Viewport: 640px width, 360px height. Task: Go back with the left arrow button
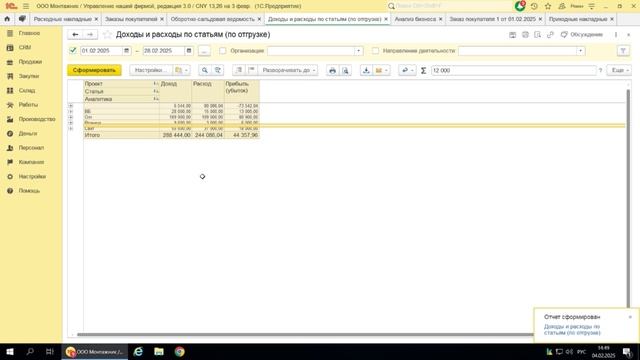pyautogui.click(x=75, y=35)
